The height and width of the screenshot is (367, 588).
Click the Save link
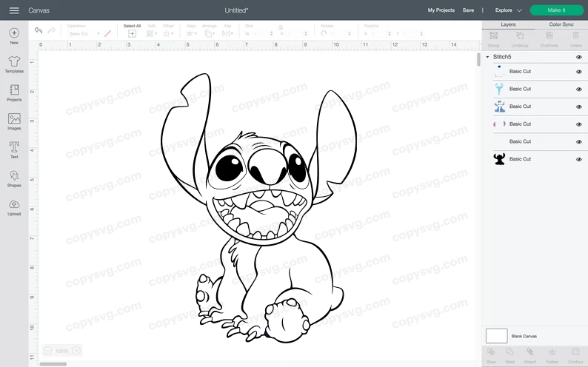tap(468, 10)
